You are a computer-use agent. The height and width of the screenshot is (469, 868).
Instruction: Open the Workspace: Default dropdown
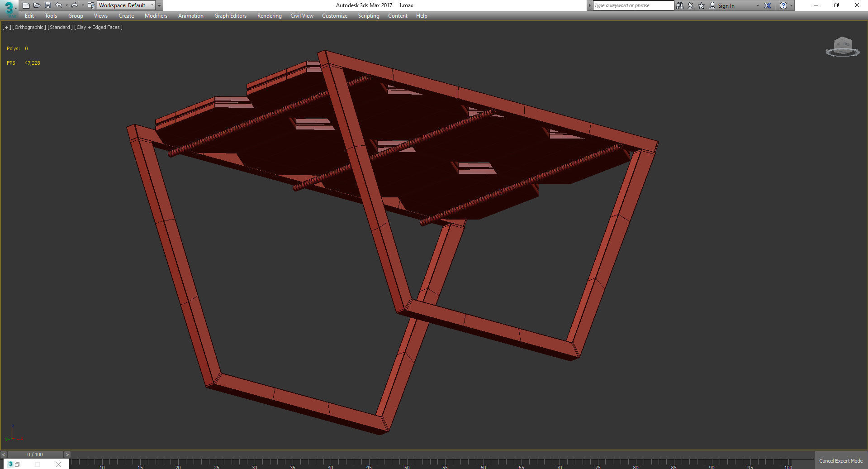126,5
